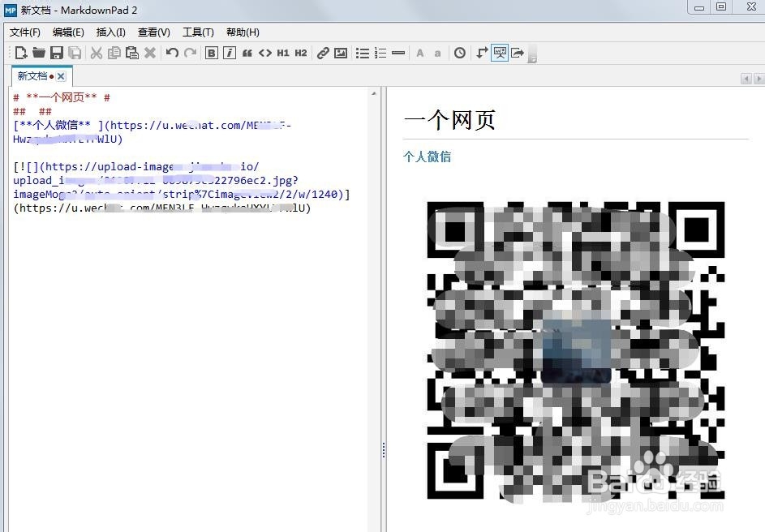Undo the last edit
Image resolution: width=765 pixels, height=532 pixels.
pos(172,53)
